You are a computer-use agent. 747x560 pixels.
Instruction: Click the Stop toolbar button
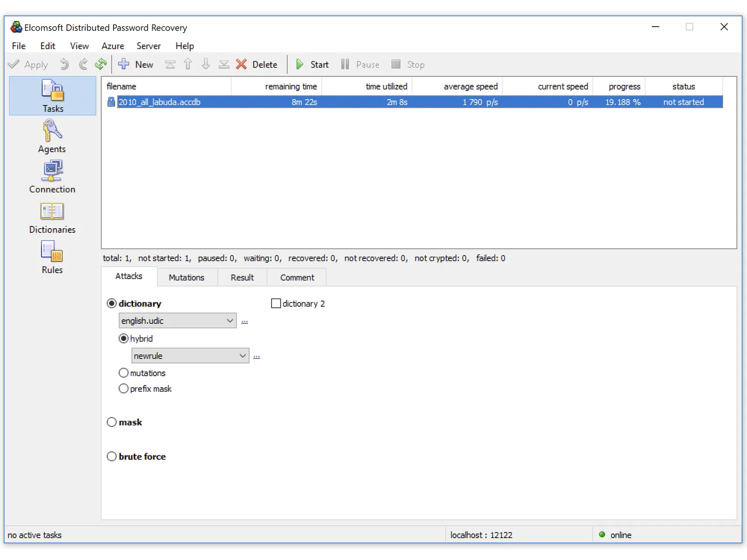pyautogui.click(x=408, y=64)
